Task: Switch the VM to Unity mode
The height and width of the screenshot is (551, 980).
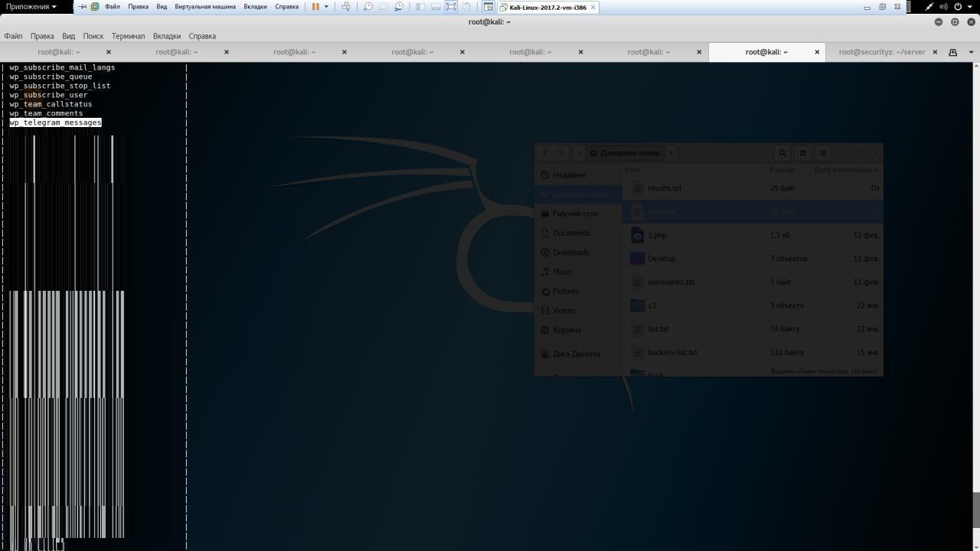Action: pos(466,6)
